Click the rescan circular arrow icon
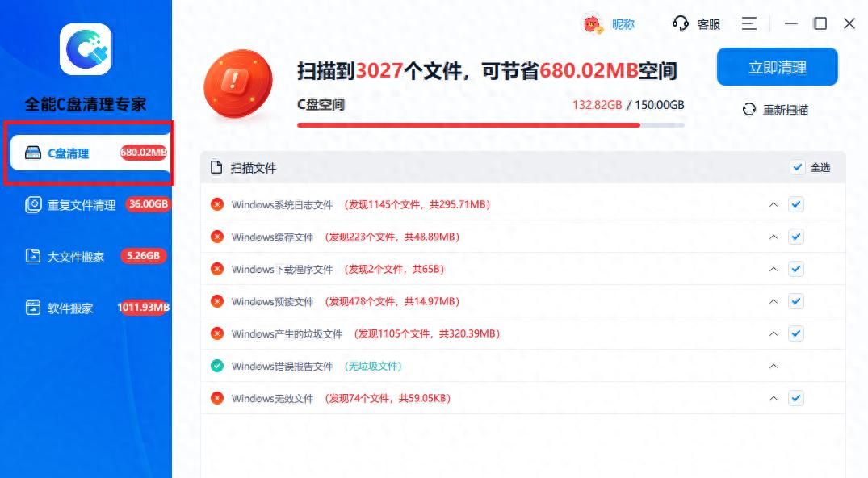 [749, 110]
